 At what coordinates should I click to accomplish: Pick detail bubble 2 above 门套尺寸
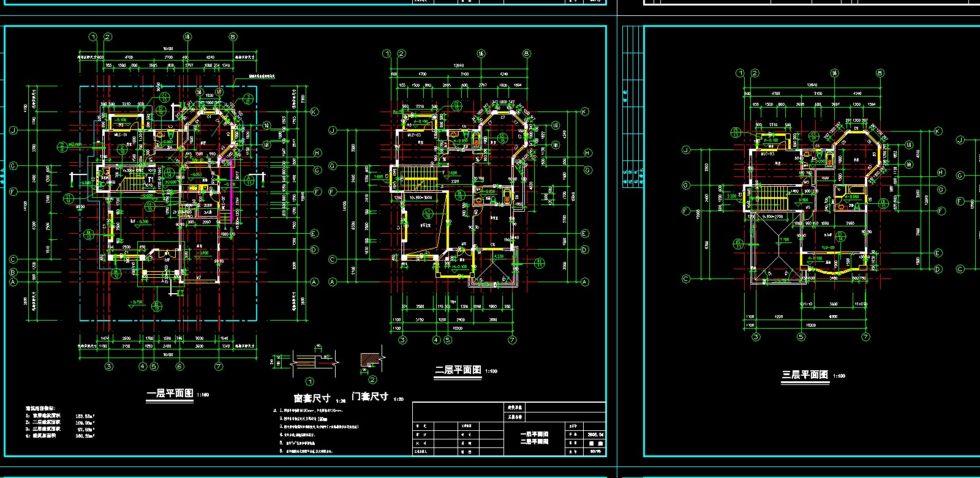372,379
